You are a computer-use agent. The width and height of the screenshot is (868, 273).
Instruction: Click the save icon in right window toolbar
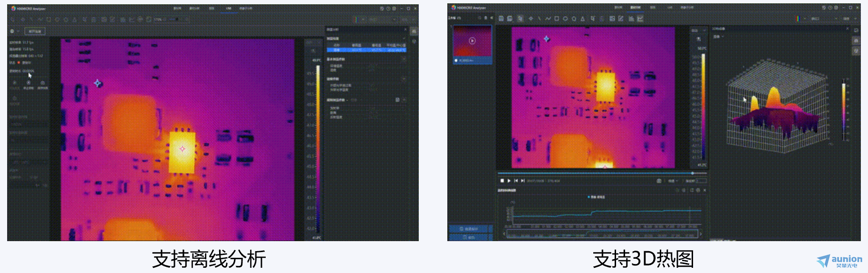[x=501, y=19]
